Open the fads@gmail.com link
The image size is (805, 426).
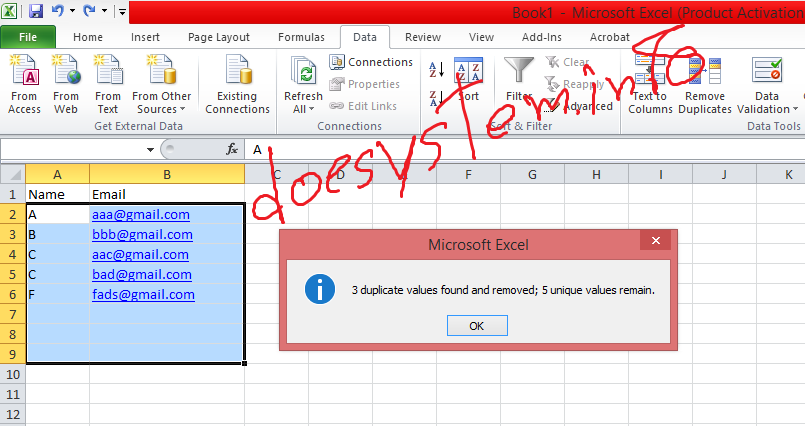[x=143, y=295]
